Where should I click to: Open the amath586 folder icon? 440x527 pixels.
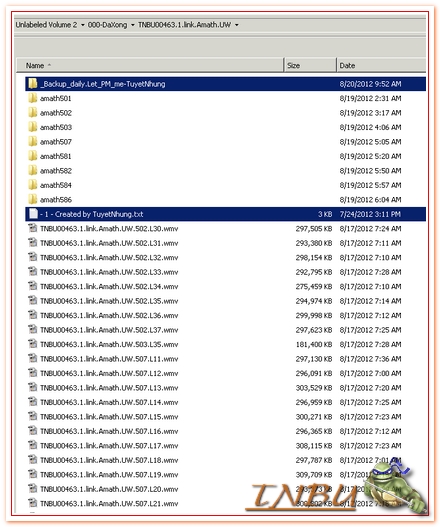33,199
